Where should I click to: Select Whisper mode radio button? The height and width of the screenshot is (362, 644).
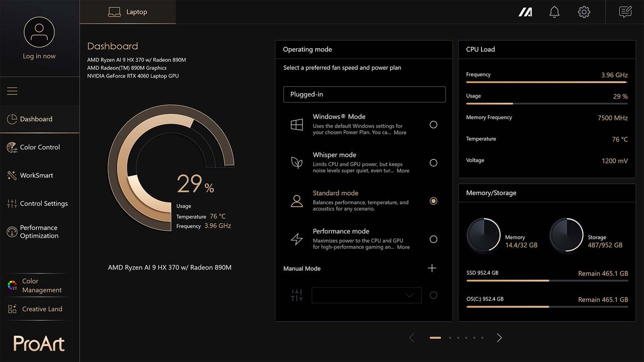[433, 163]
